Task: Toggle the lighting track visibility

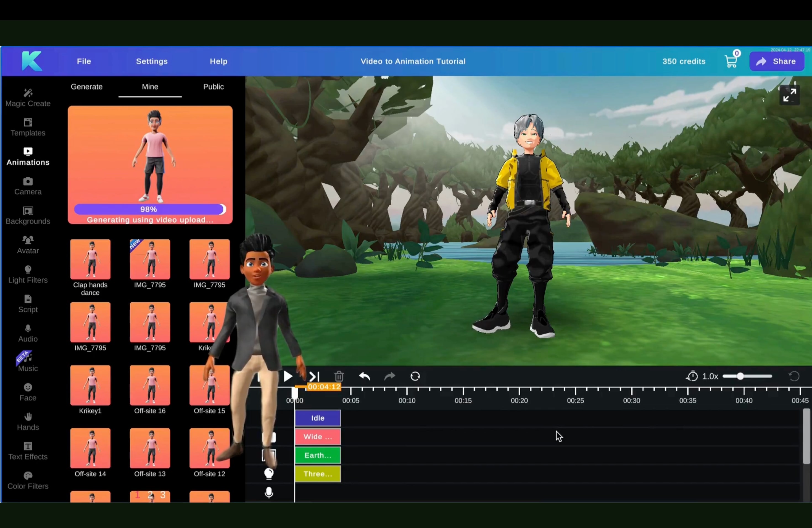Action: click(269, 474)
